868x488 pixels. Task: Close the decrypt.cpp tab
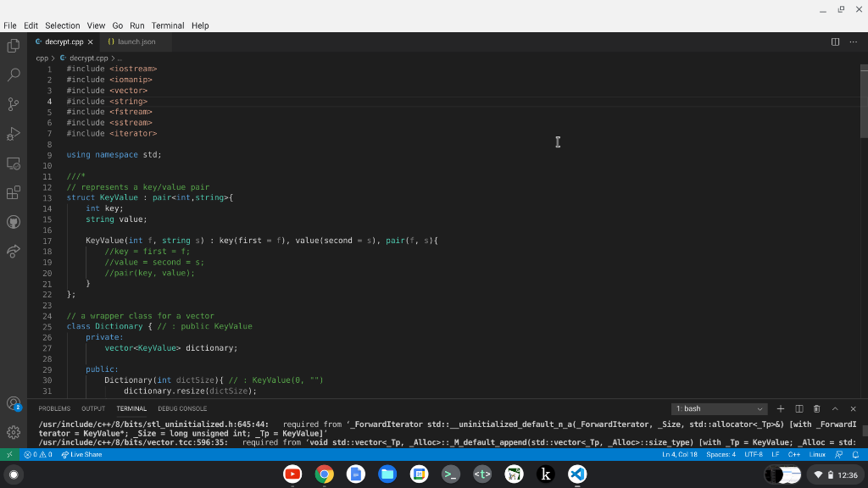90,42
